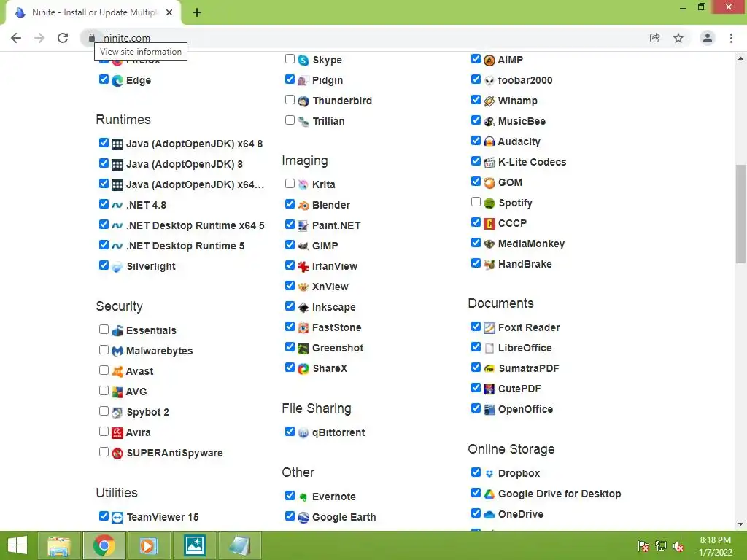Click the page vertical scrollbar thumb
This screenshot has height=560, width=747.
pos(740,214)
